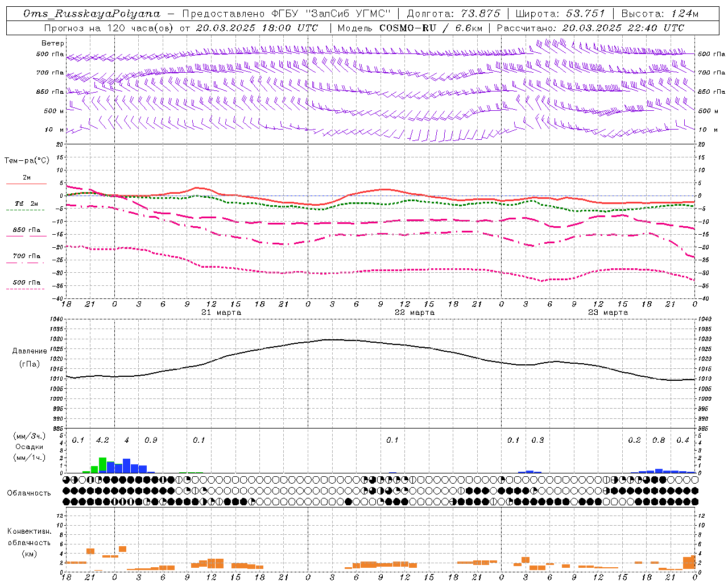The image size is (728, 582).
Task: Click the Td 2м dew point legend label
Action: [26, 203]
